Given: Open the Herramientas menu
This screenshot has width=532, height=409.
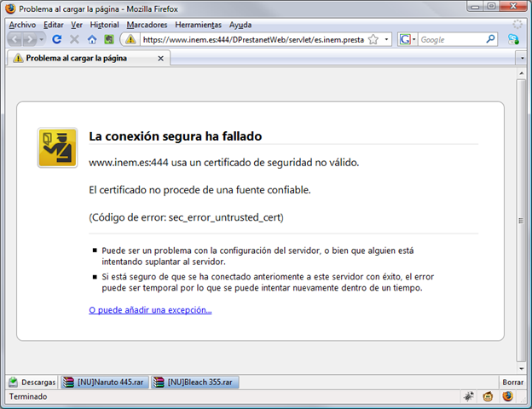Looking at the screenshot, I should (198, 25).
